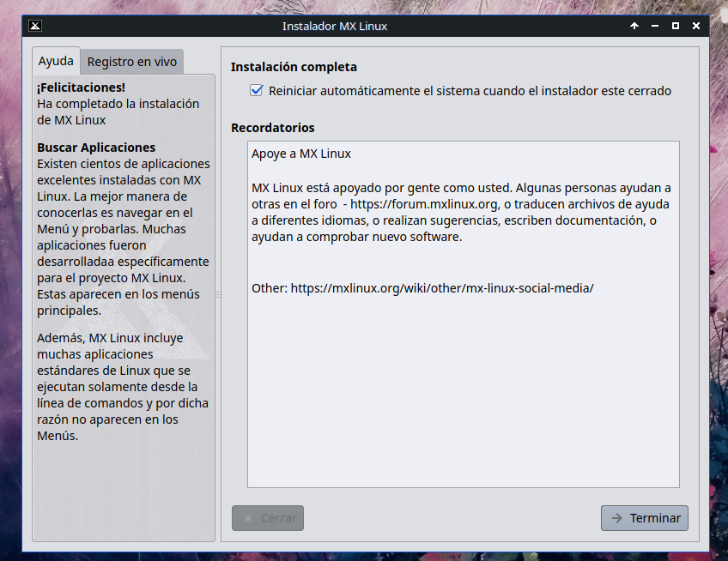Close the installer window with the X icon
The image size is (728, 561).
pos(696,26)
